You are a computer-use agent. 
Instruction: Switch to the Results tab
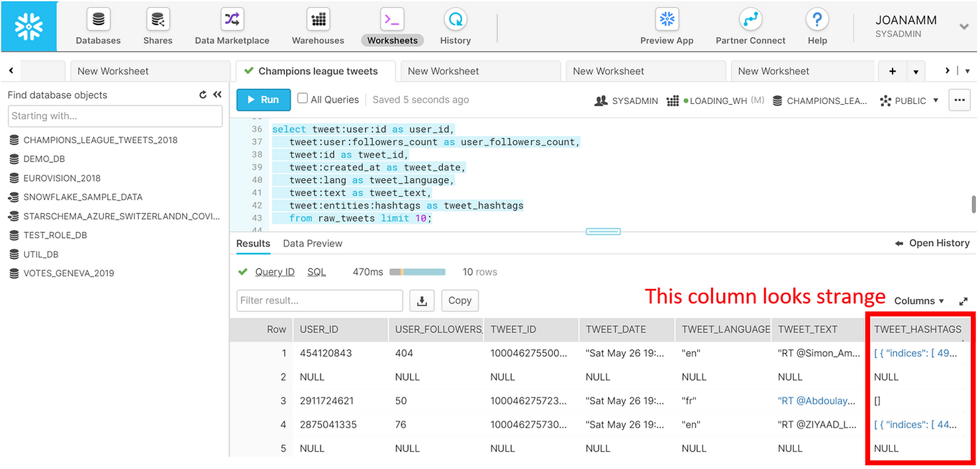click(253, 243)
